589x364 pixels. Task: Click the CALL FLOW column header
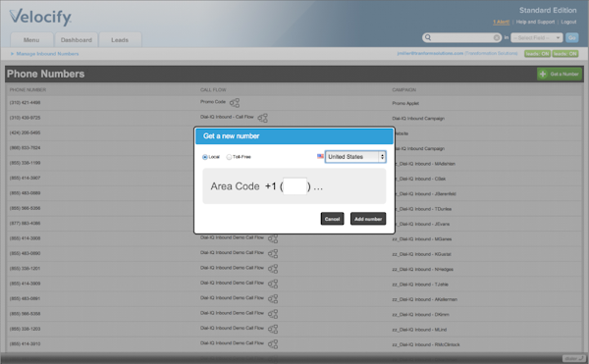click(213, 90)
